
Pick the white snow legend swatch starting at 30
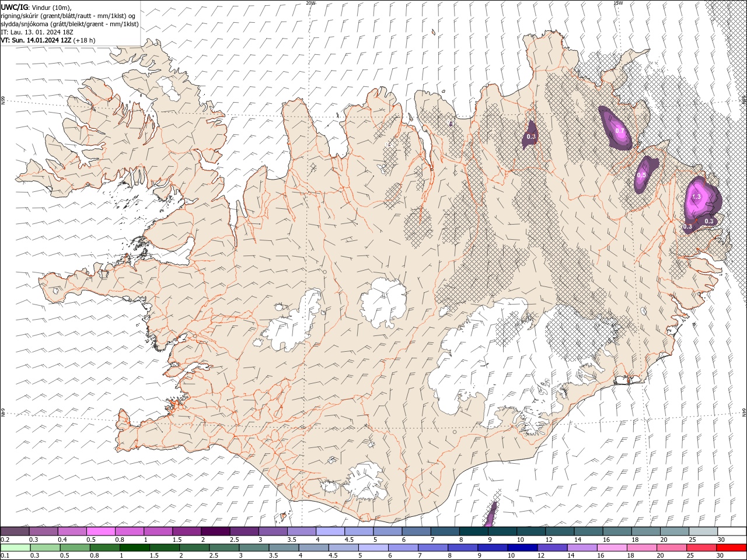pos(732,531)
